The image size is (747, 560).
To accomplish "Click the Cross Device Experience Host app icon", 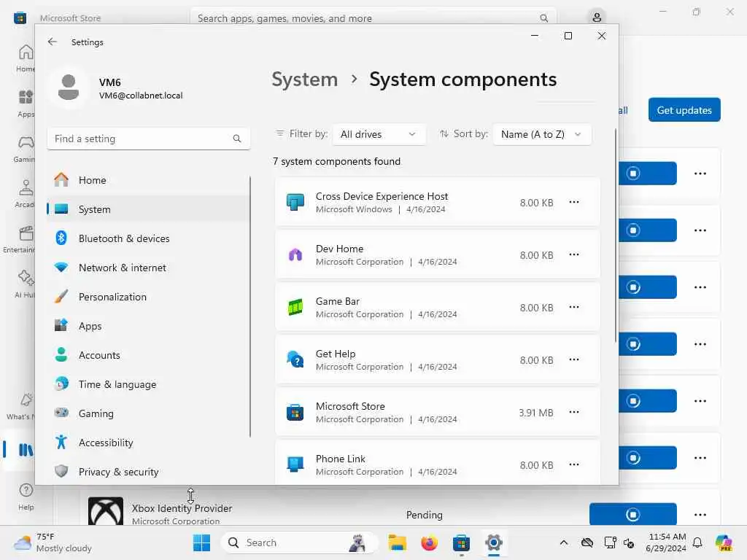I will coord(295,202).
